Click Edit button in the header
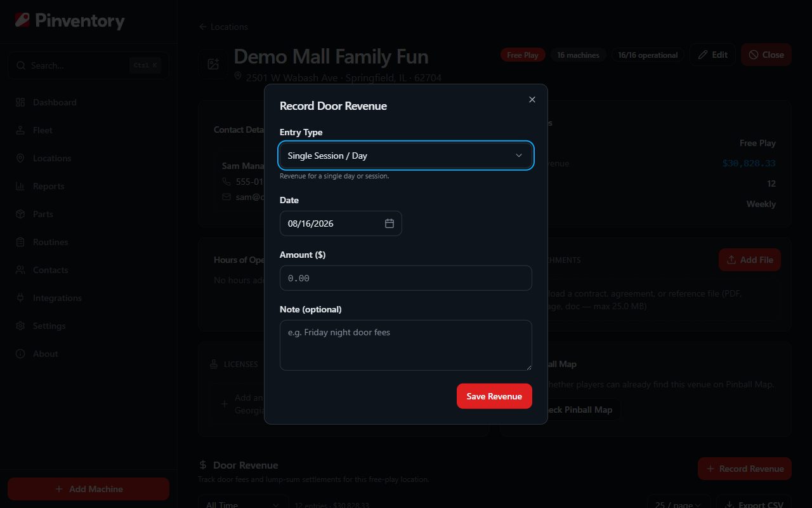Viewport: 812px width, 508px height. [712, 55]
